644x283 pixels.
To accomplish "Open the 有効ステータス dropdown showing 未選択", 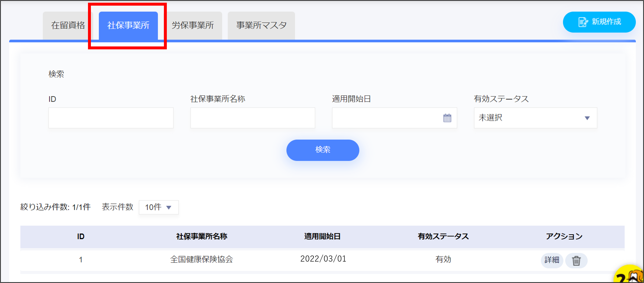I will click(x=535, y=118).
